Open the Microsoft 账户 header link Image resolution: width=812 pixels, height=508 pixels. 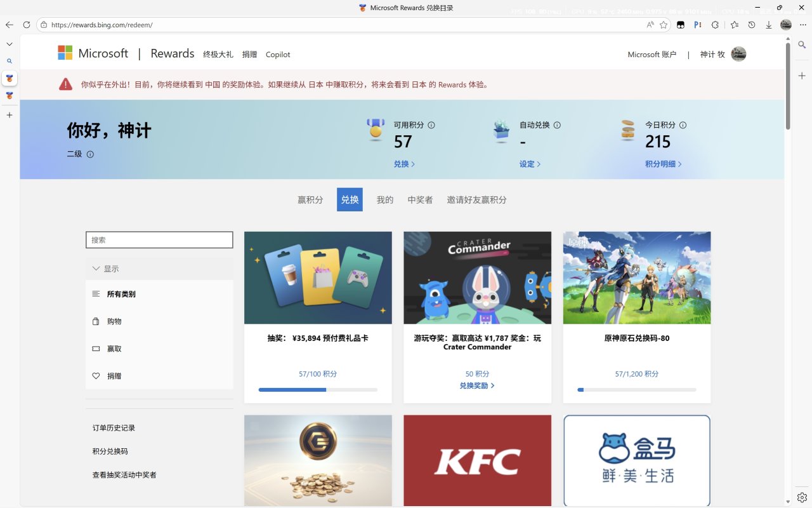click(x=652, y=55)
